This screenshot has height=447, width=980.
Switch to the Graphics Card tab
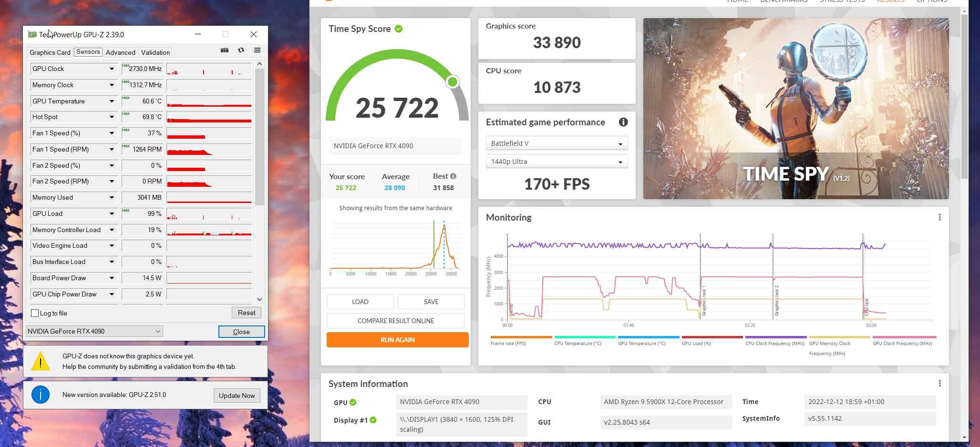tap(50, 52)
